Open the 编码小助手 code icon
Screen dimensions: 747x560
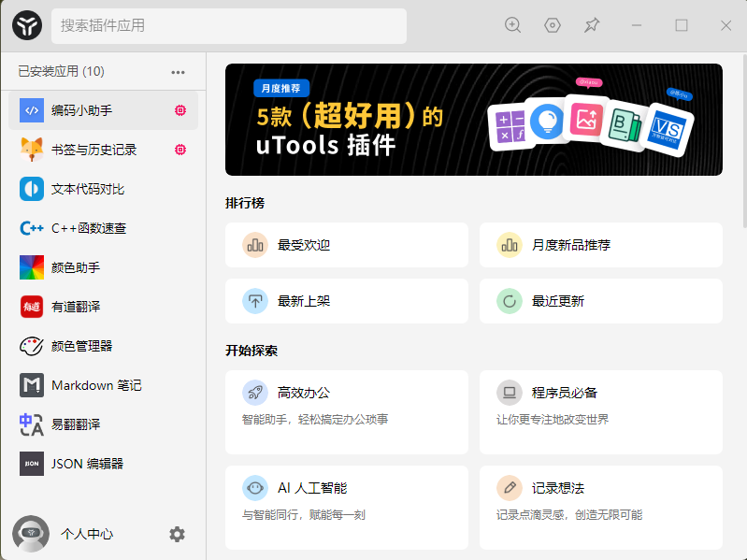click(32, 110)
